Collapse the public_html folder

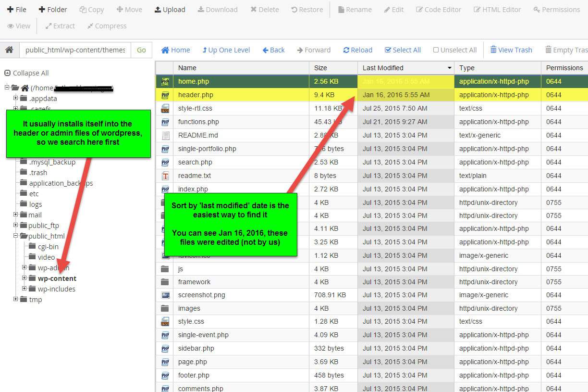point(16,236)
